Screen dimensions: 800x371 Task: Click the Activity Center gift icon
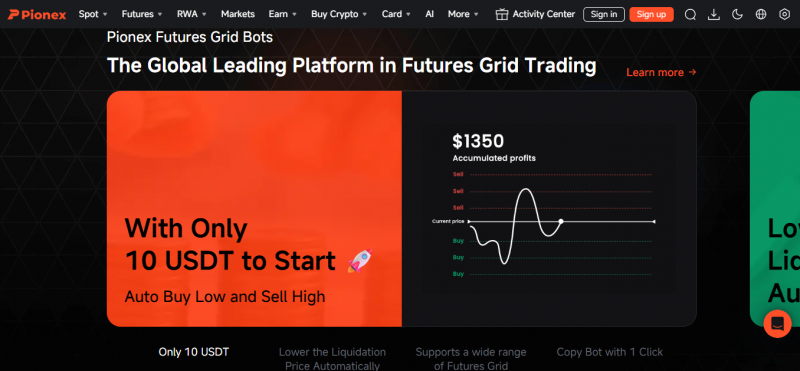502,14
